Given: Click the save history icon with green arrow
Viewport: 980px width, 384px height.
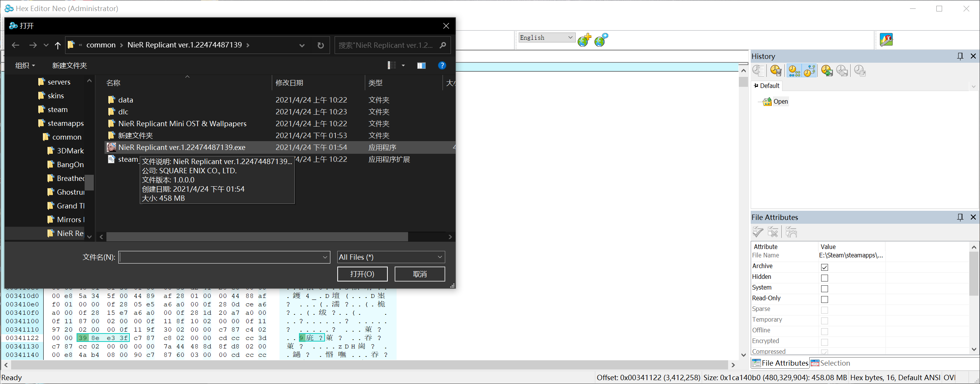Looking at the screenshot, I should tap(826, 71).
